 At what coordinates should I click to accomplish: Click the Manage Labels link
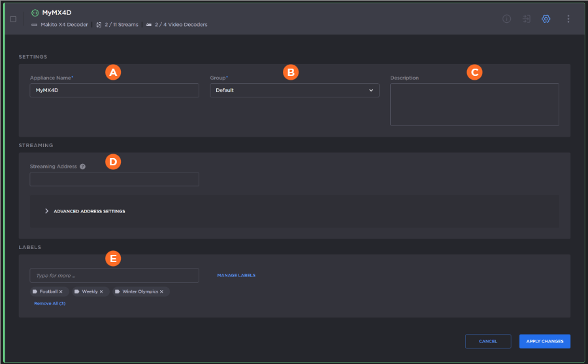pyautogui.click(x=236, y=276)
